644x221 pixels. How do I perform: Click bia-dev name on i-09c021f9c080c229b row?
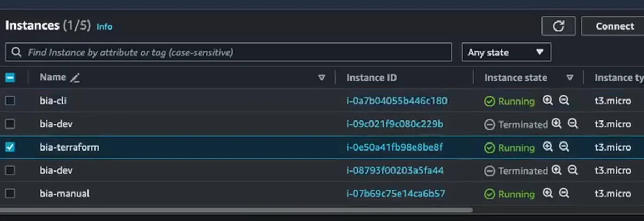point(56,124)
